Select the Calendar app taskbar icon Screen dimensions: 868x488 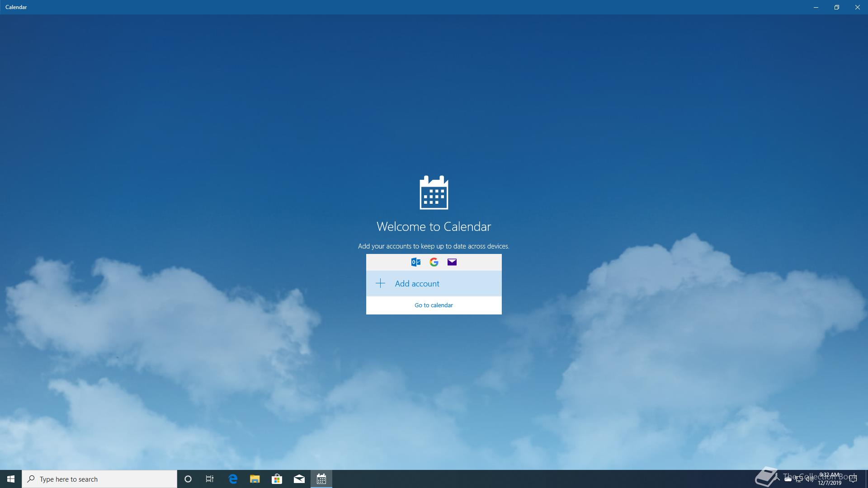tap(321, 479)
